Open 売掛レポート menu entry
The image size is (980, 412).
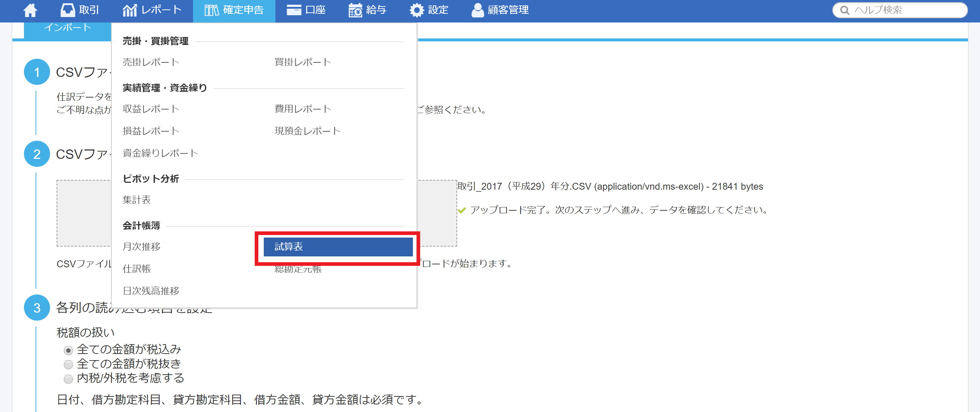pos(151,62)
